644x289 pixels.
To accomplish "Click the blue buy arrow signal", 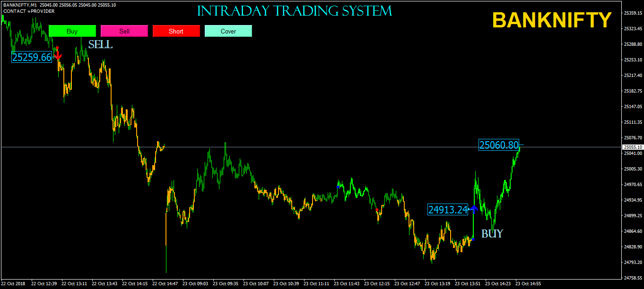I will pos(474,210).
